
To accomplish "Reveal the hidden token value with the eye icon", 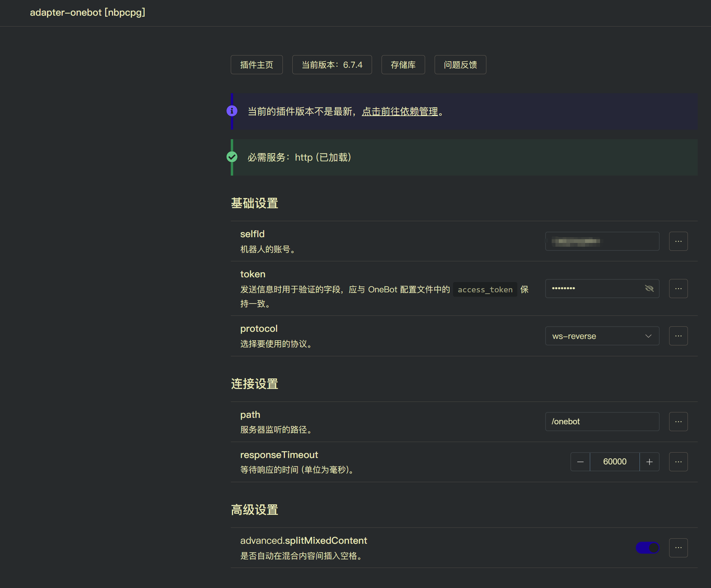I will [649, 288].
